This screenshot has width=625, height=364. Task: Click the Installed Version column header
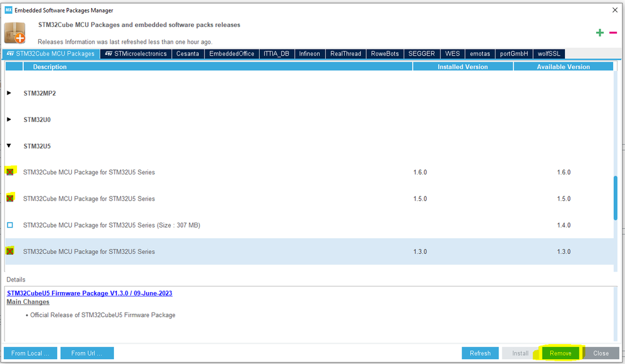point(463,66)
